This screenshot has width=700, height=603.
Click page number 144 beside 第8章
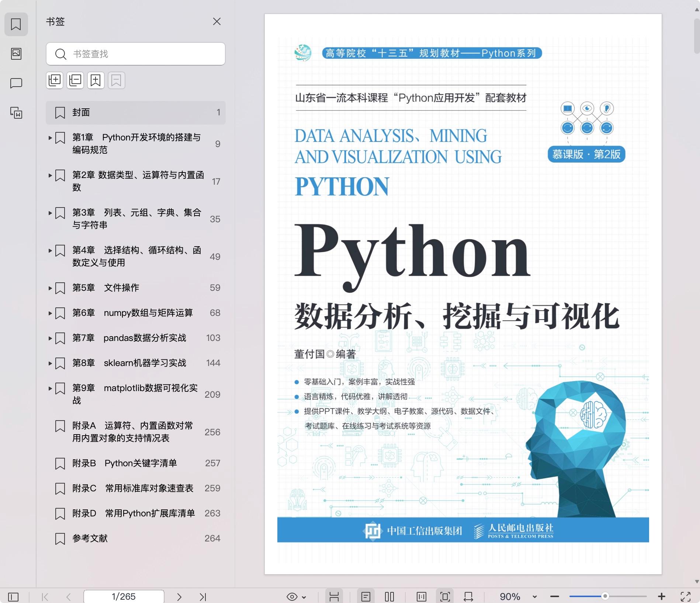213,363
